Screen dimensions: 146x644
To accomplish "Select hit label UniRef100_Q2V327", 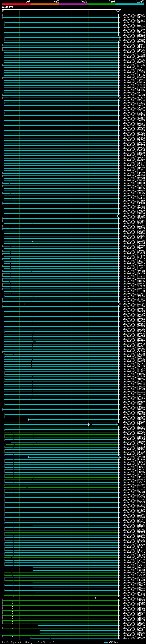I will pyautogui.click(x=133, y=342).
